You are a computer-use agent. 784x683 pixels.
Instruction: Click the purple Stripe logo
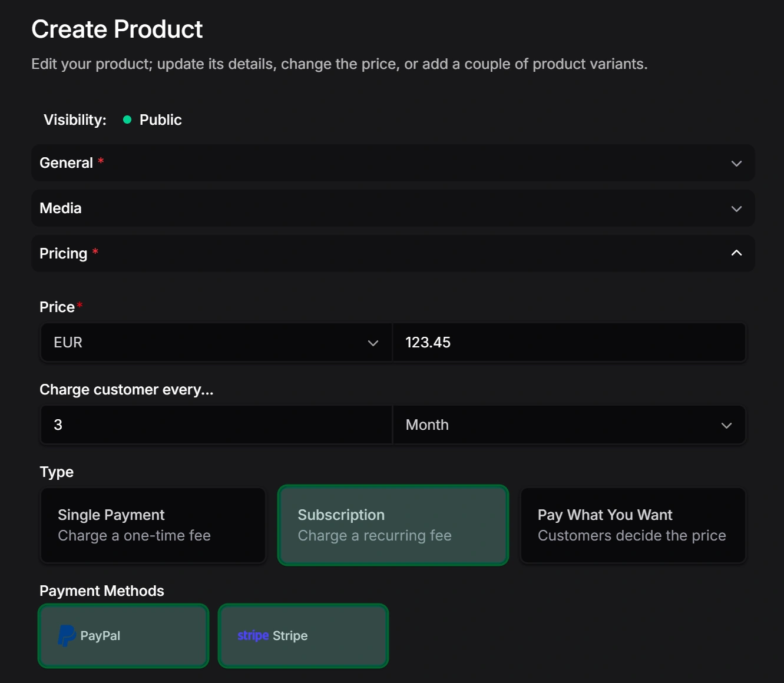point(253,636)
